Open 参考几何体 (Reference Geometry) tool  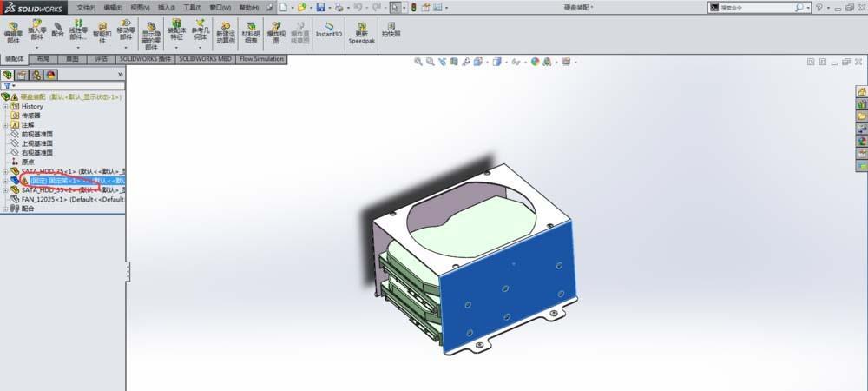coord(200,30)
